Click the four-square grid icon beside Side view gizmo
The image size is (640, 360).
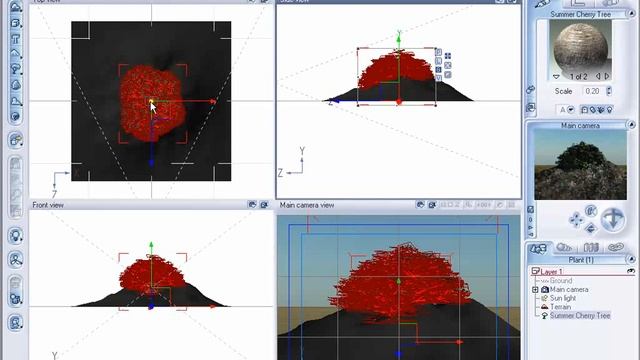[x=448, y=56]
